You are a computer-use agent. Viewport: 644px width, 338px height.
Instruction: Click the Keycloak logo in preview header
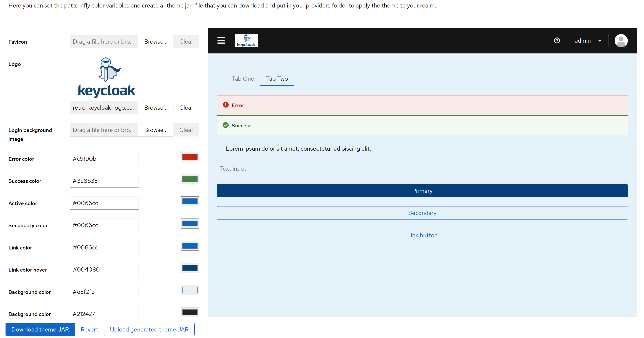coord(246,41)
